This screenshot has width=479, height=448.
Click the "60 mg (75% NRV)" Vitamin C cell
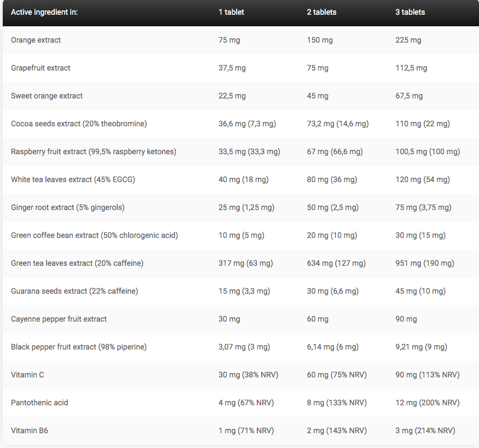tap(337, 375)
